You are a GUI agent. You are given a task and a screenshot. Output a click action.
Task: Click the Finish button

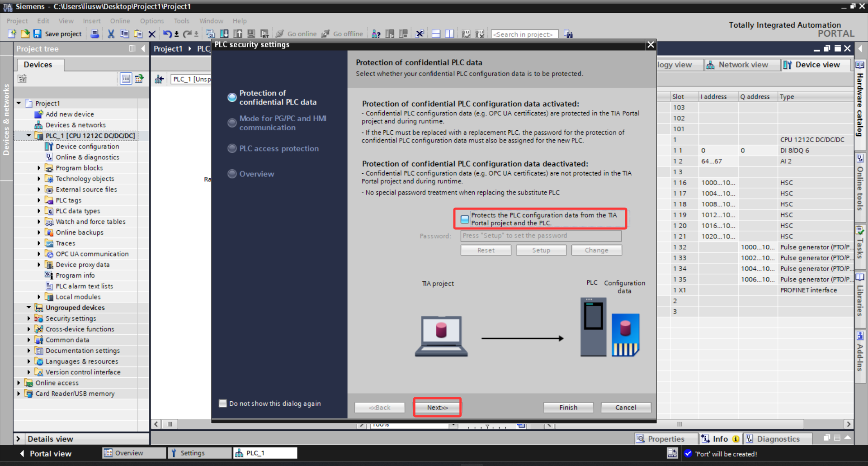568,407
